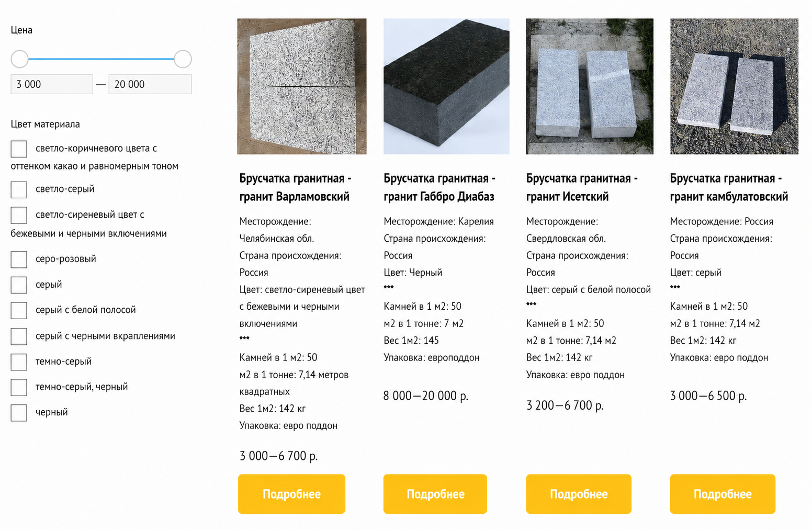The width and height of the screenshot is (812, 530).
Task: Open Подробнее for Исетский granite
Action: coord(579,494)
